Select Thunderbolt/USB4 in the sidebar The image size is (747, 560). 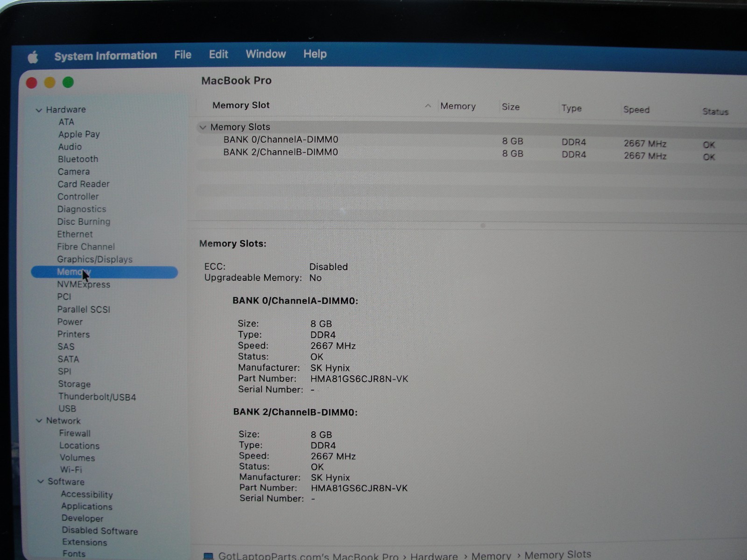pos(97,397)
